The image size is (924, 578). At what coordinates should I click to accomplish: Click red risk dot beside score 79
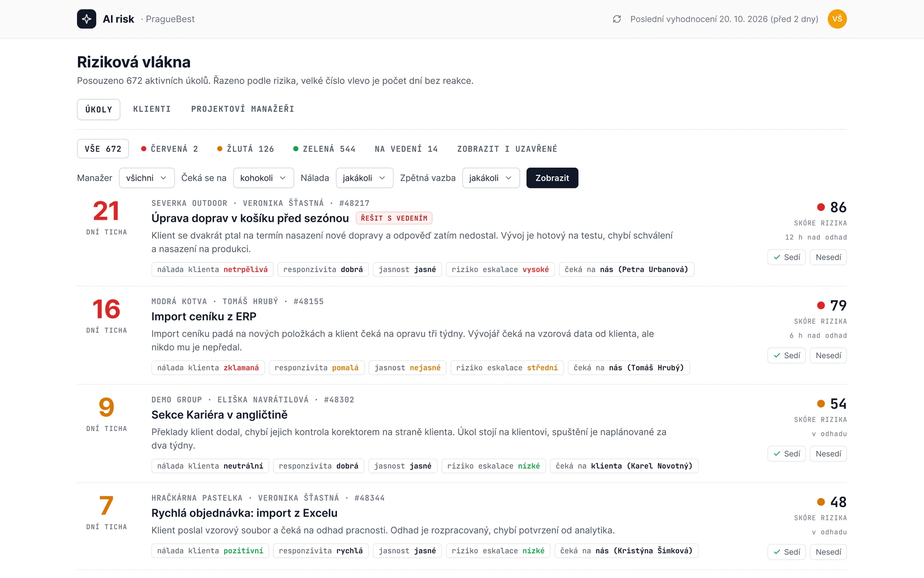(821, 305)
